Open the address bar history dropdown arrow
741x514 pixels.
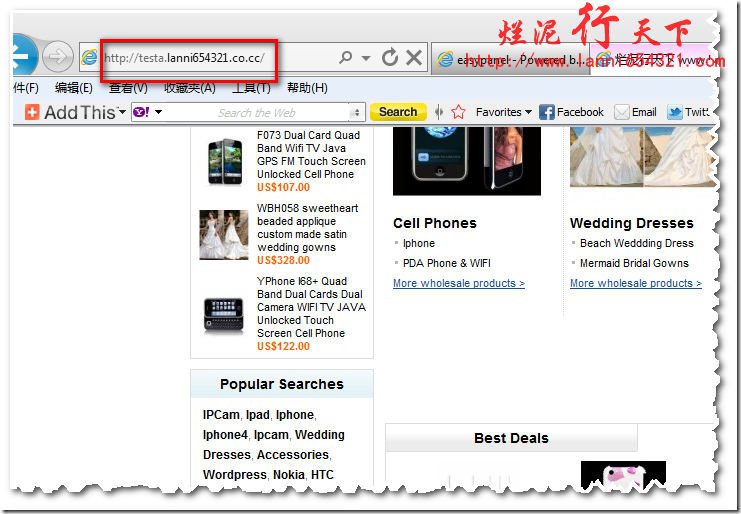click(365, 58)
